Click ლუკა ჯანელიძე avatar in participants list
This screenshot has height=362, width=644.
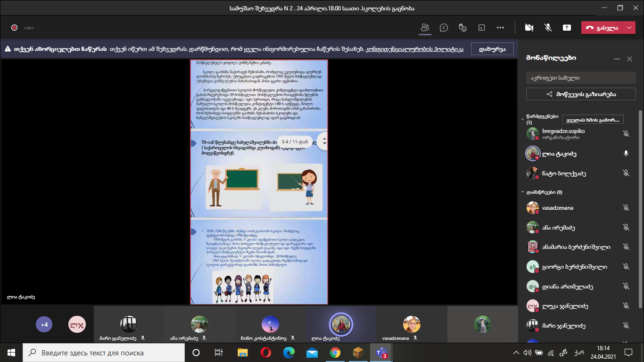tap(533, 306)
